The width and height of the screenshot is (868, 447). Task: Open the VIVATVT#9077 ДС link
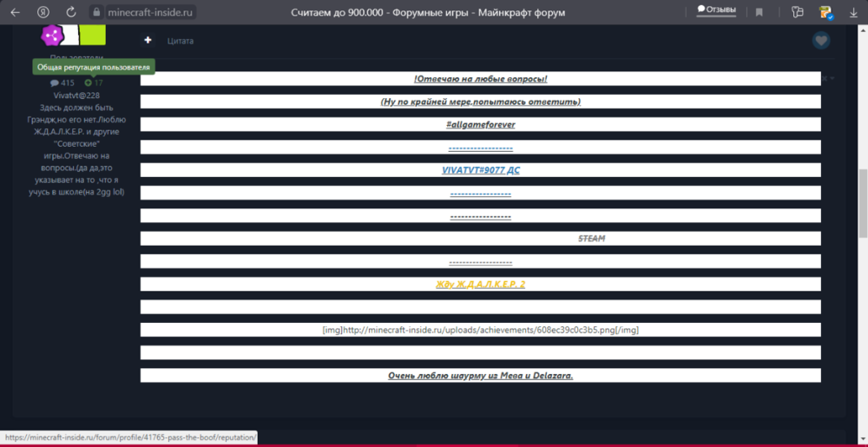coord(481,170)
